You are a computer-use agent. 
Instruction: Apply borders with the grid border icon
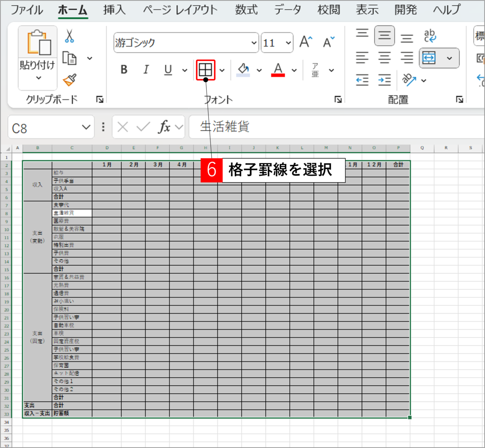[x=205, y=70]
